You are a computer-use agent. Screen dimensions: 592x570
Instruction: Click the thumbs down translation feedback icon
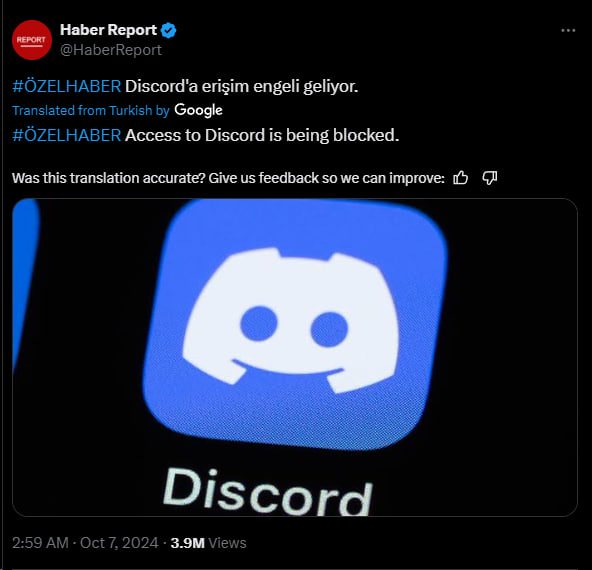tap(490, 177)
